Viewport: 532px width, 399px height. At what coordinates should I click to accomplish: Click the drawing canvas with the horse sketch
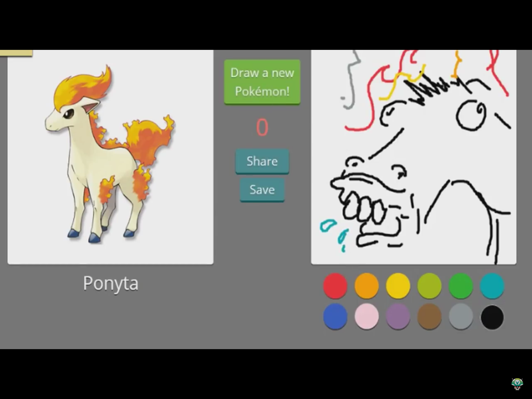point(414,157)
